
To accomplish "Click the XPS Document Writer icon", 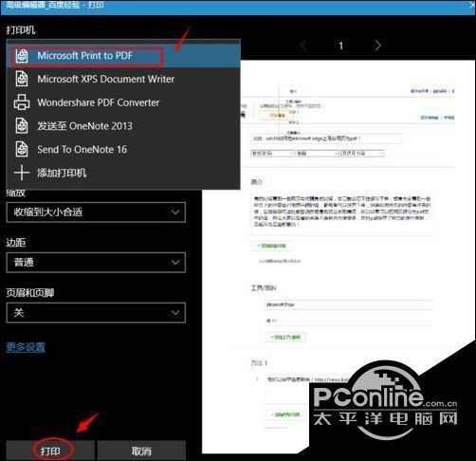I will [x=22, y=79].
